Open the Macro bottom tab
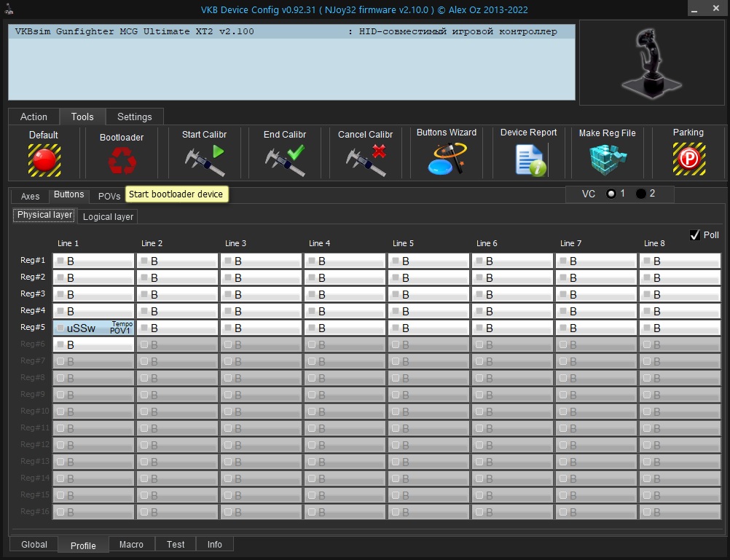 (131, 545)
